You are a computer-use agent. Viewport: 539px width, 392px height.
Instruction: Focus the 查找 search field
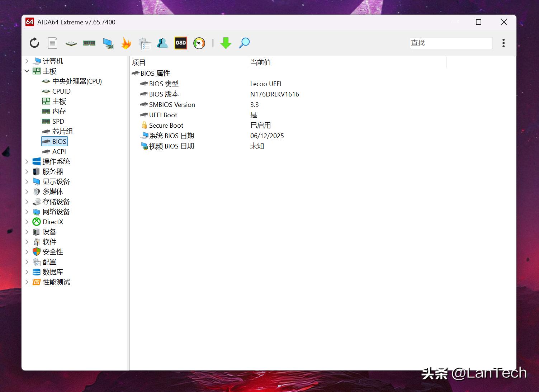click(x=451, y=43)
